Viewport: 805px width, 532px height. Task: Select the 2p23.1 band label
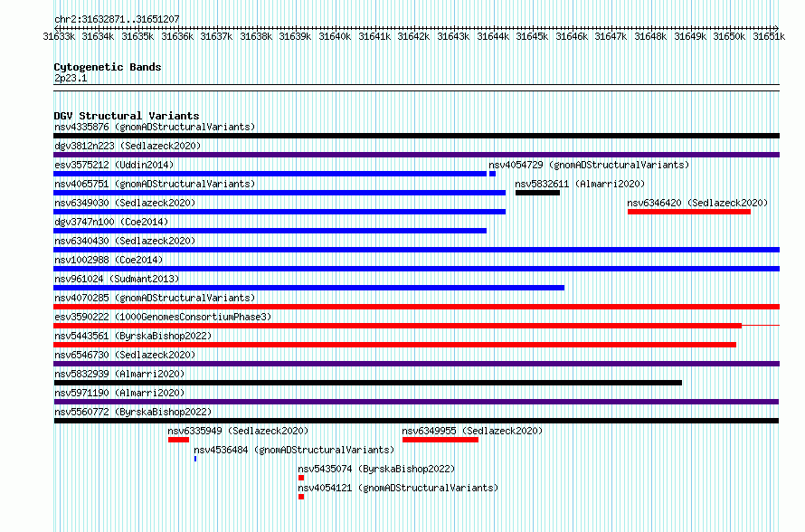(71, 78)
